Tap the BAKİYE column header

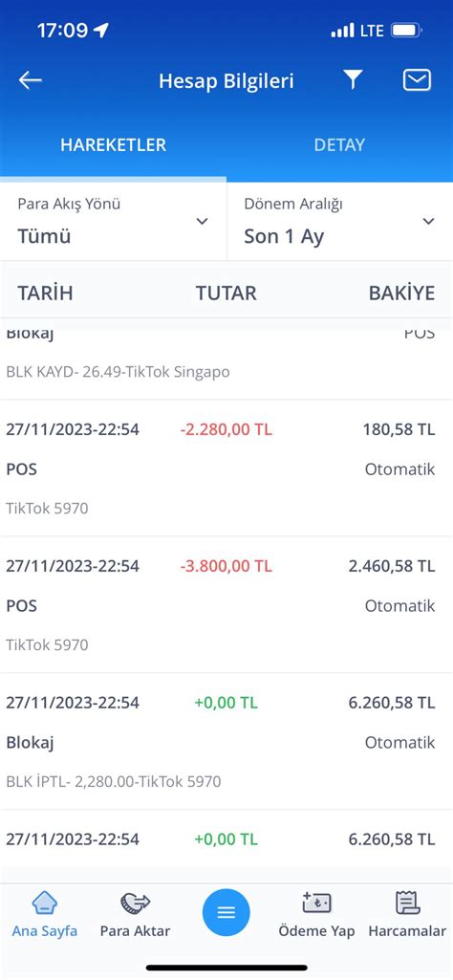coord(401,293)
